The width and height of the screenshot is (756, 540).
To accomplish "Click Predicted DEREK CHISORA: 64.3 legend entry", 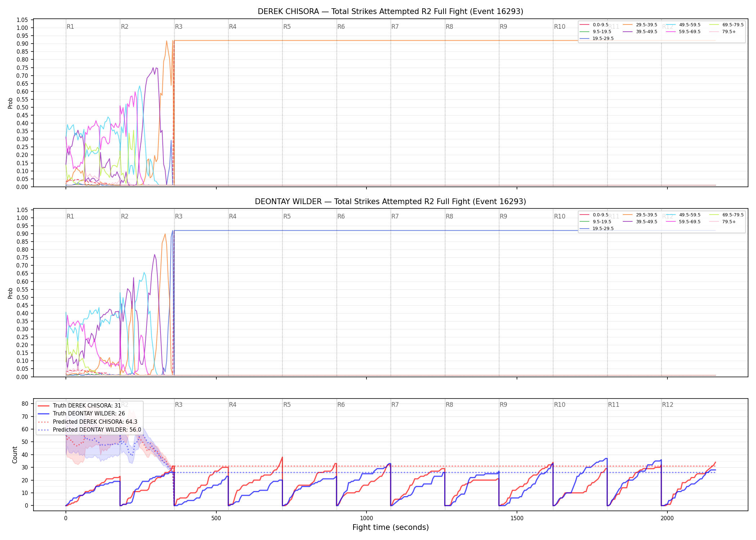I will click(x=87, y=422).
